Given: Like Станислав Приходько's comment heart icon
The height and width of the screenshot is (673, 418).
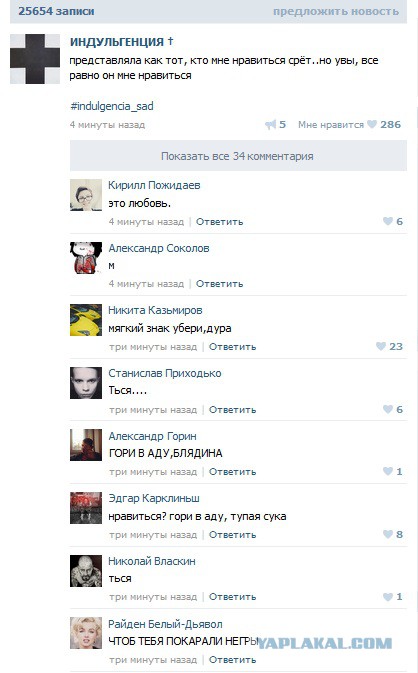Looking at the screenshot, I should tap(388, 409).
